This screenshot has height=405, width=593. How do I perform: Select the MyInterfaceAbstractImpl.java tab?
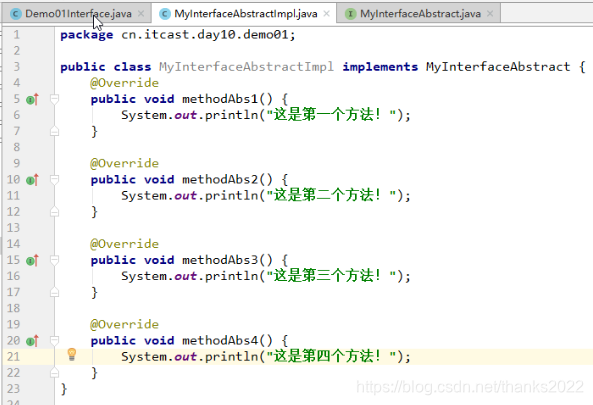[245, 14]
